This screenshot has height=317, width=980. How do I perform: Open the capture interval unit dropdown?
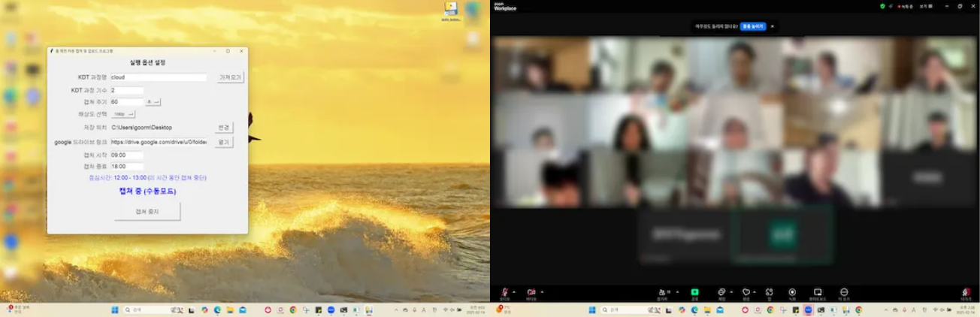(x=153, y=102)
